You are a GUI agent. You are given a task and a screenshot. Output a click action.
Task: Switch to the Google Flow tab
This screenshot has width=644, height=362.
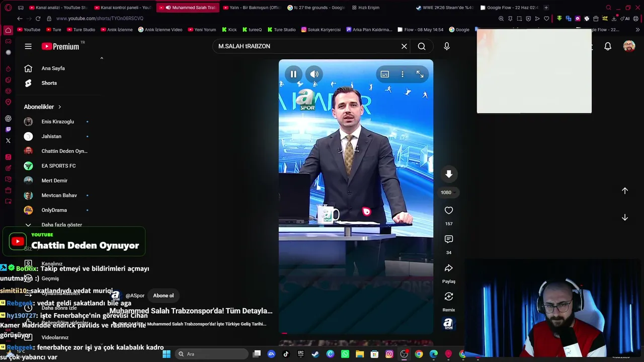(x=509, y=8)
